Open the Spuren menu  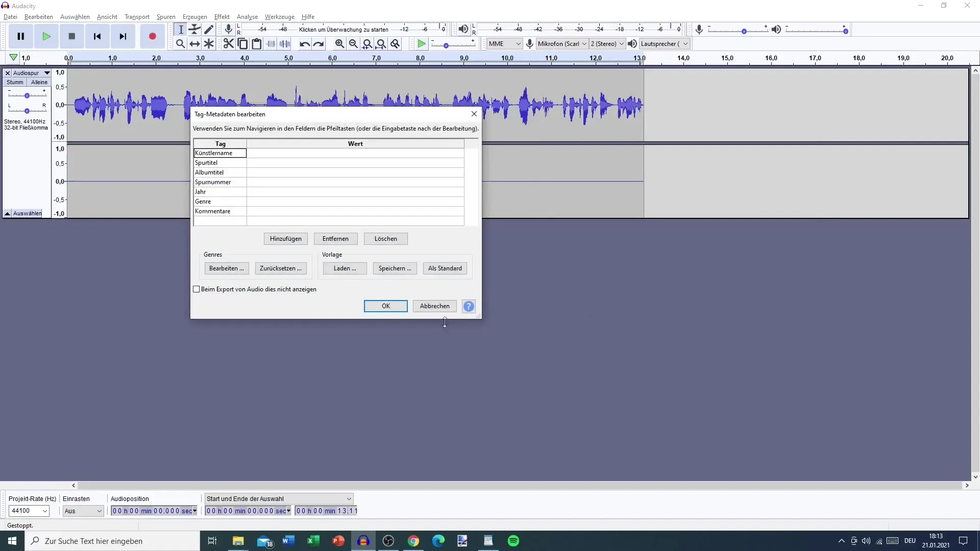click(x=166, y=17)
